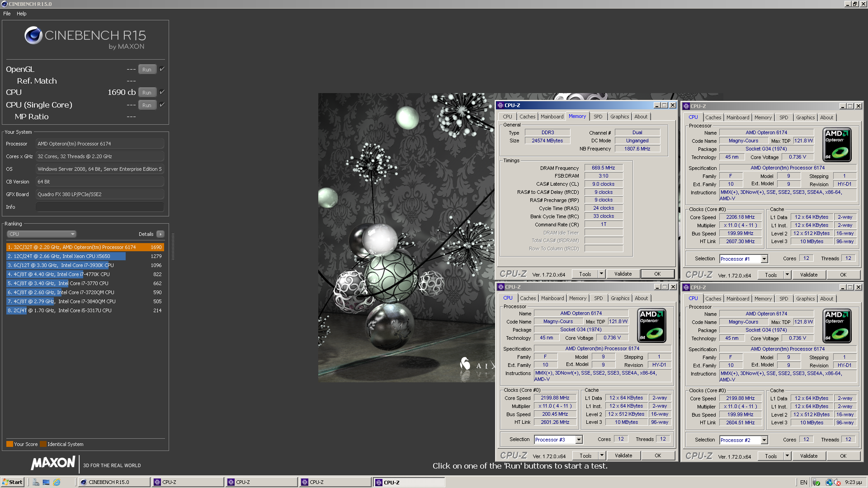Click the MAXON logo at bottom left
868x488 pixels.
53,463
